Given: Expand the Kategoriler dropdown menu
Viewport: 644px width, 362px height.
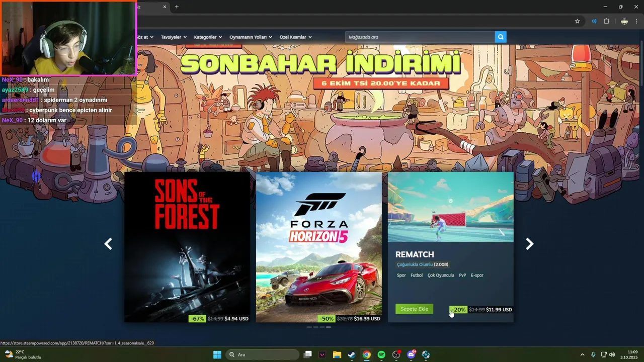Looking at the screenshot, I should click(208, 37).
